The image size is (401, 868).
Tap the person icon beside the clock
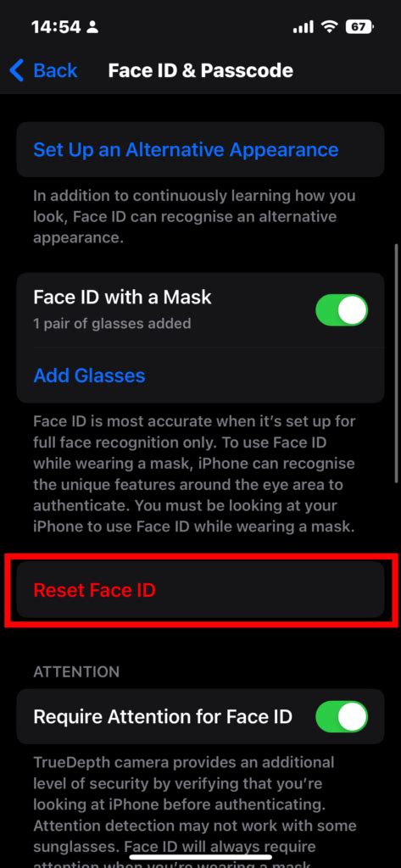(x=92, y=26)
